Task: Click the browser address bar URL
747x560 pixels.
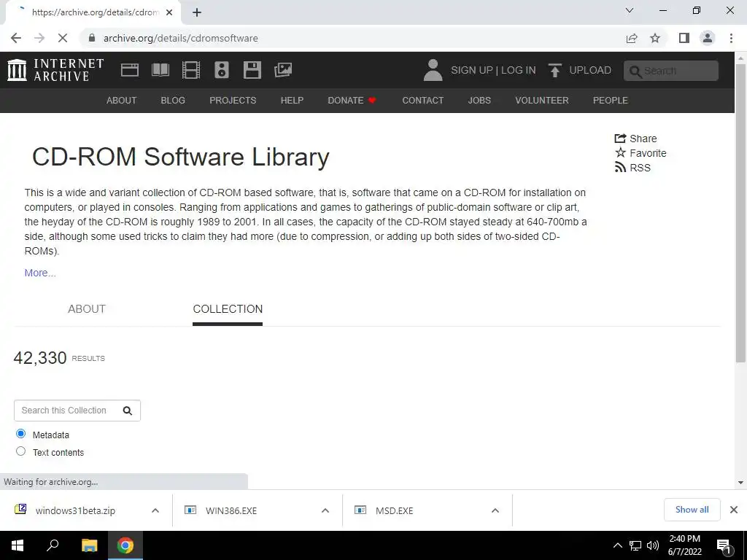Action: tap(181, 38)
